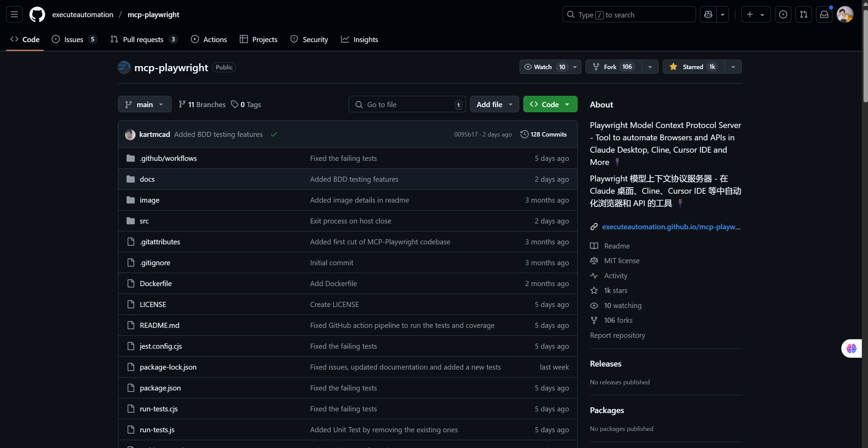Open the hamburger navigation menu
This screenshot has height=448, width=868.
[14, 14]
